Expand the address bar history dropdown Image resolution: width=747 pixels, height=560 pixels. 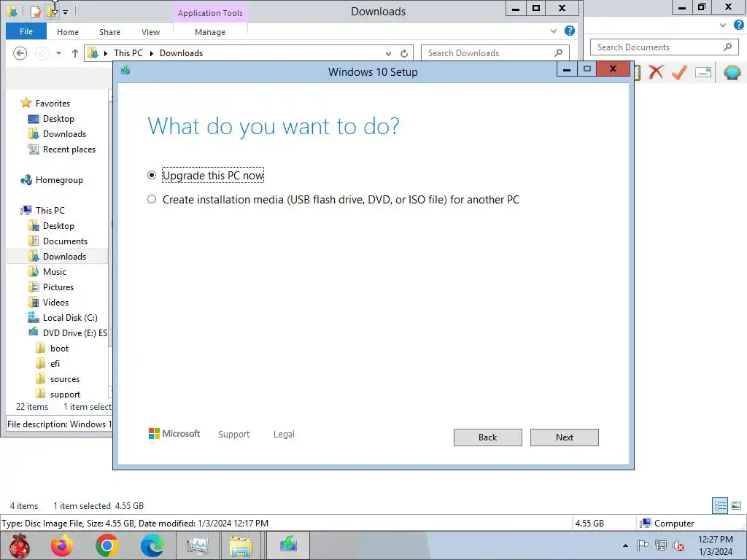(388, 53)
